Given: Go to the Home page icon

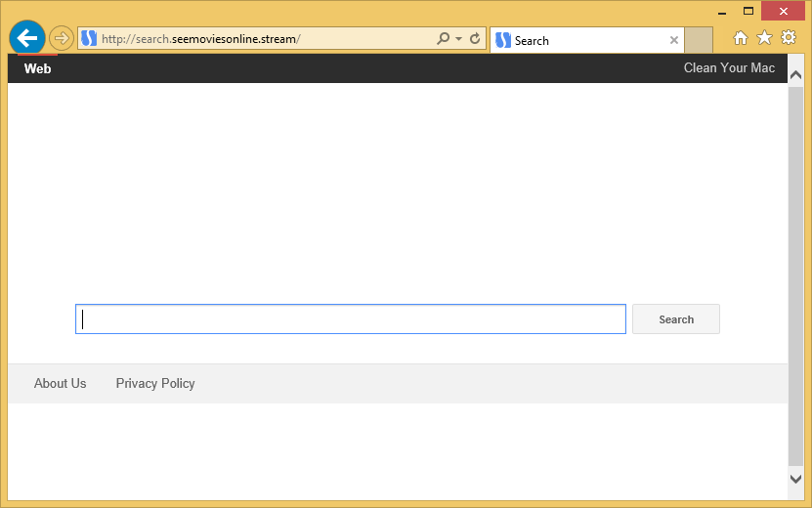Looking at the screenshot, I should (x=741, y=38).
